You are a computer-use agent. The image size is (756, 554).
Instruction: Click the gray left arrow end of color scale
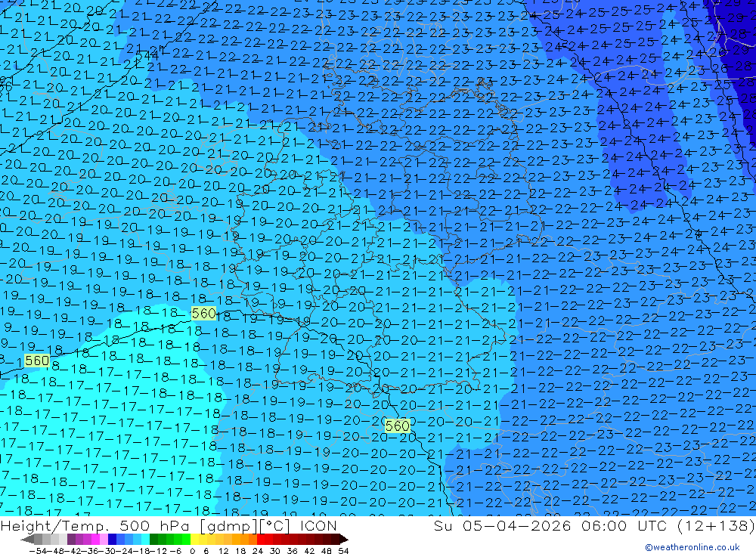(x=27, y=540)
